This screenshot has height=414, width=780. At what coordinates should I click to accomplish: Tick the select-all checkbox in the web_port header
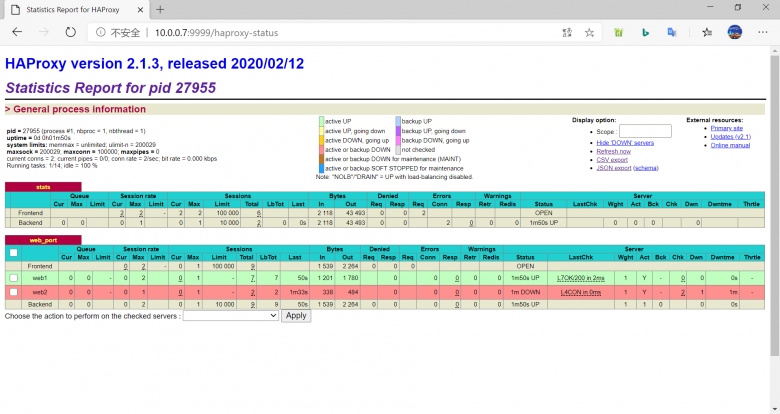13,253
